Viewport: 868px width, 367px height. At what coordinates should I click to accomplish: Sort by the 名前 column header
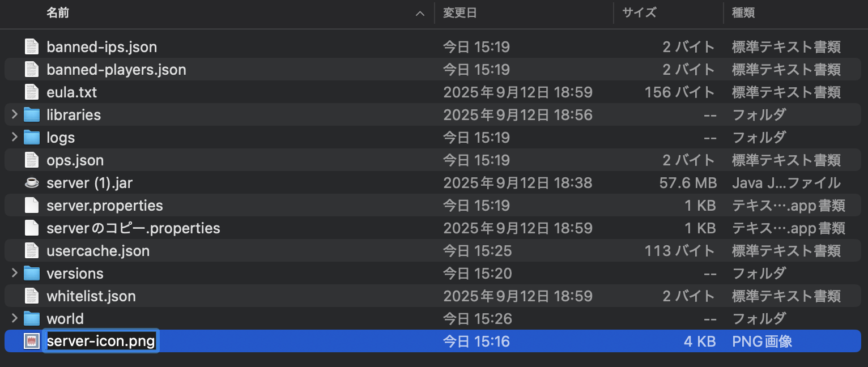[x=58, y=13]
